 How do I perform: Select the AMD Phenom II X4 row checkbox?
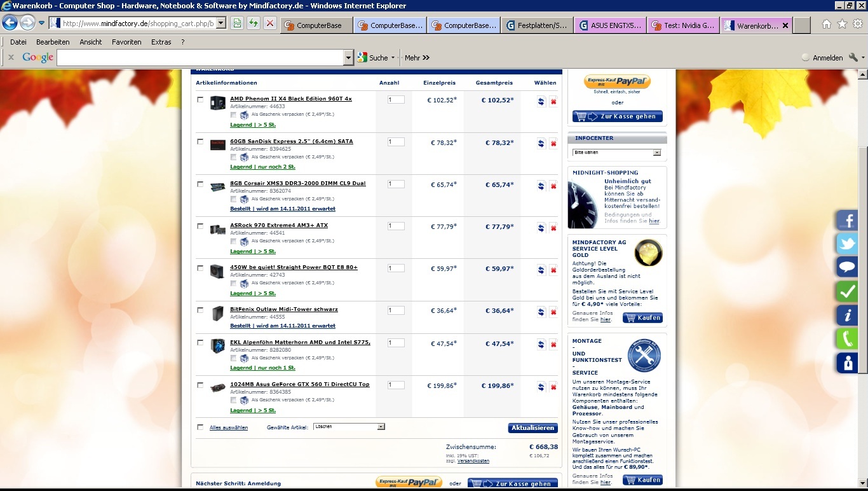pos(200,99)
